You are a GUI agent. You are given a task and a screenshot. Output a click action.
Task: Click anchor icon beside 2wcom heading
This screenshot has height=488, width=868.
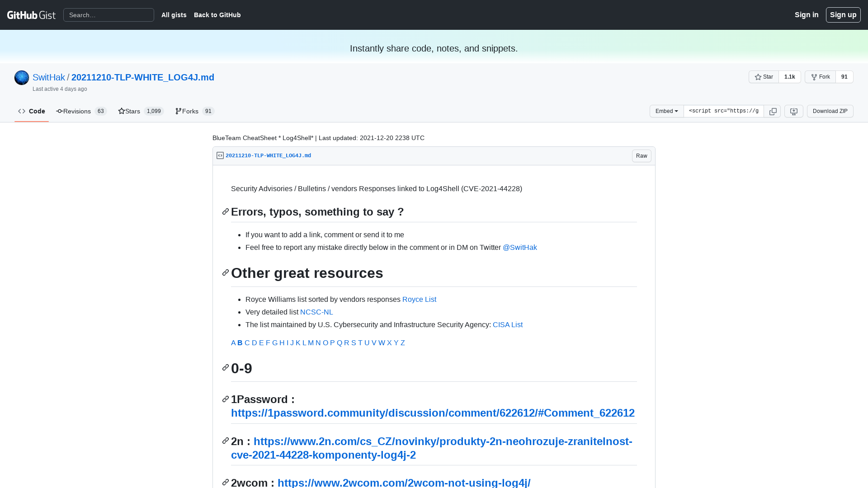click(226, 482)
